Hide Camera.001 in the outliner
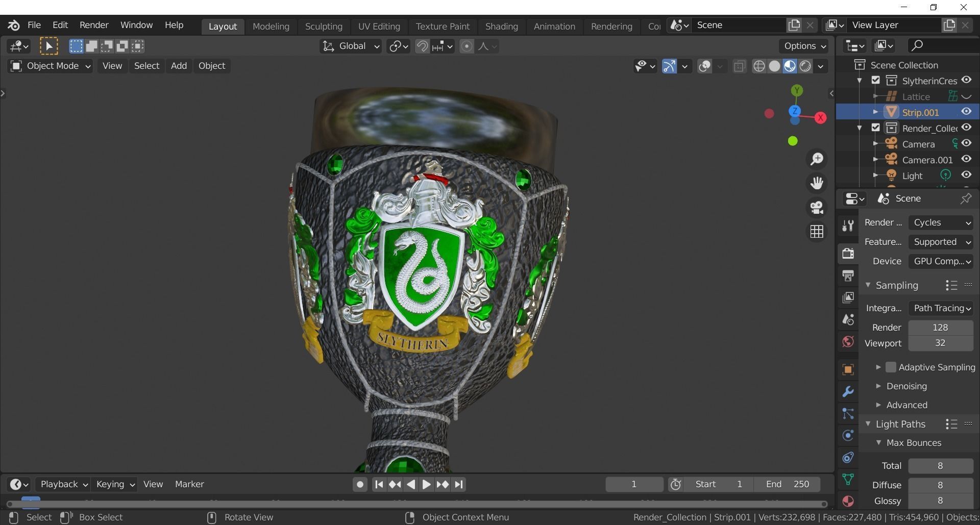Viewport: 980px width, 525px height. tap(966, 159)
